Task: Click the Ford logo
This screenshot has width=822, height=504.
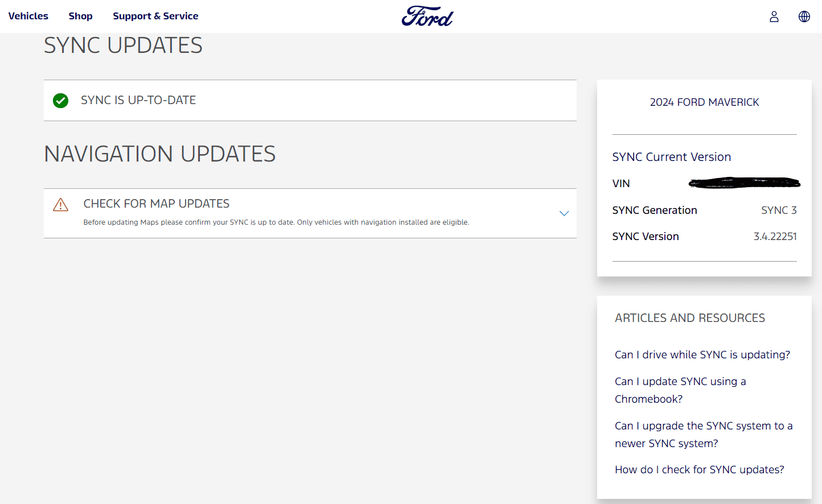Action: pyautogui.click(x=428, y=16)
